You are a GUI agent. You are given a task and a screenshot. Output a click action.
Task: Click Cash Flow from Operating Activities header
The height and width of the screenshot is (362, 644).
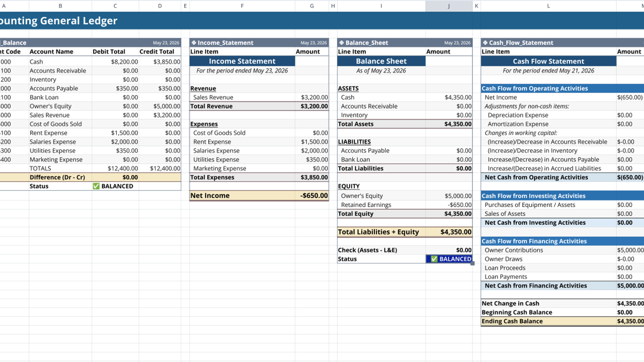tap(548, 88)
